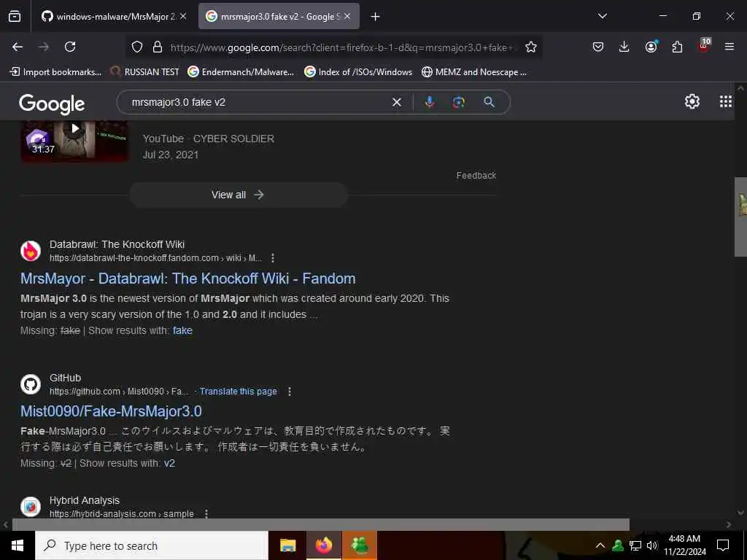Open Import bookmarks bookmark item
747x560 pixels.
click(x=55, y=72)
